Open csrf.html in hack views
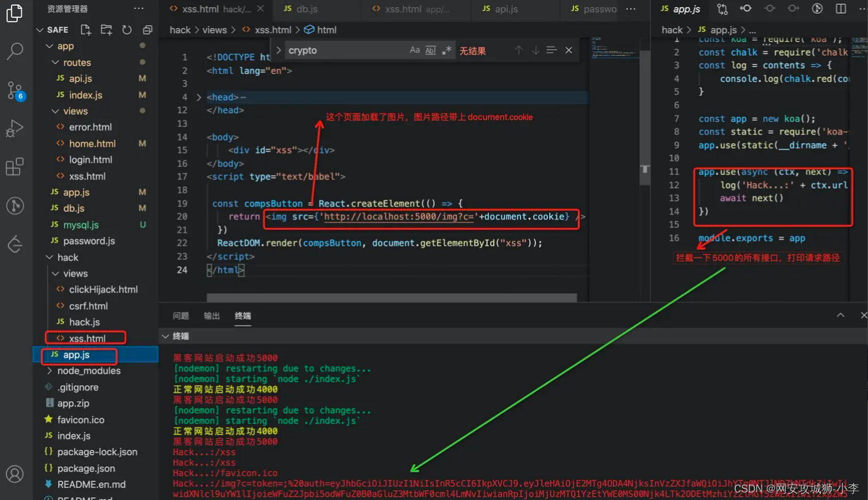Viewport: 868px width, 500px height. point(88,306)
